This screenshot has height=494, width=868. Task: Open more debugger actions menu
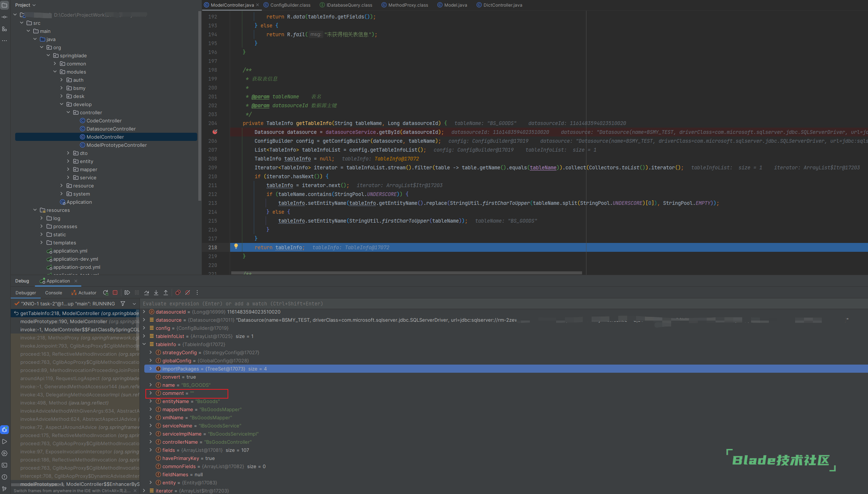coord(197,292)
